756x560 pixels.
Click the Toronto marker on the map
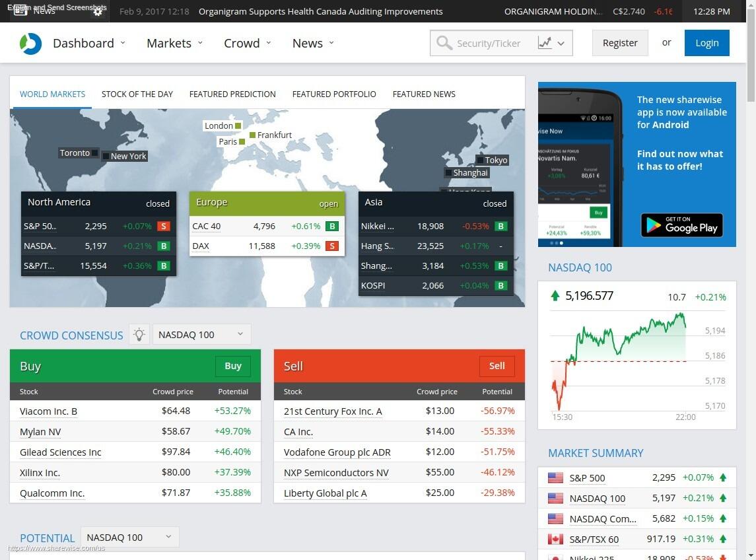click(x=95, y=153)
